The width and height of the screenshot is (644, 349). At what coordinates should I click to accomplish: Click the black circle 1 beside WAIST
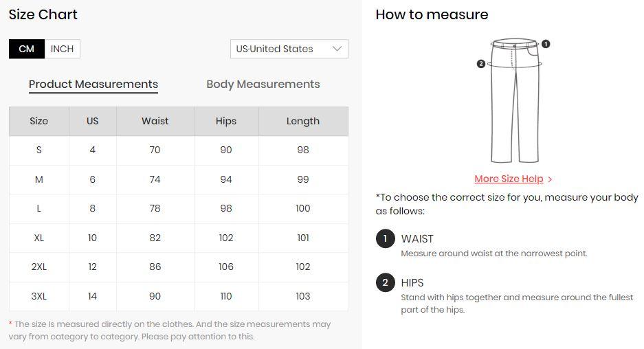(x=386, y=238)
